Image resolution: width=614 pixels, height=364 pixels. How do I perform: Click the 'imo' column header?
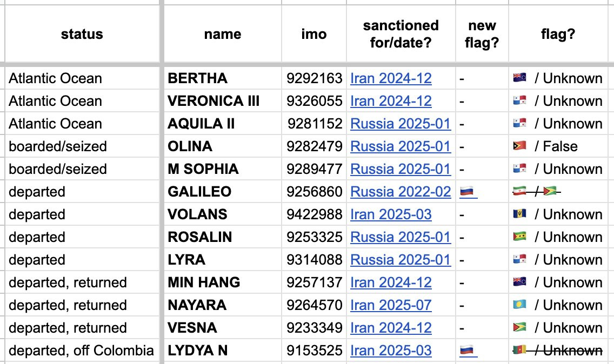tap(313, 34)
